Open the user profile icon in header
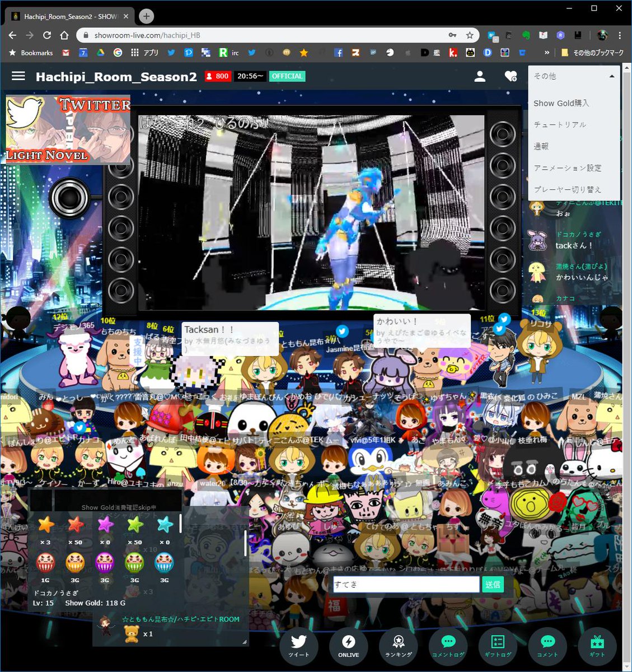 480,76
